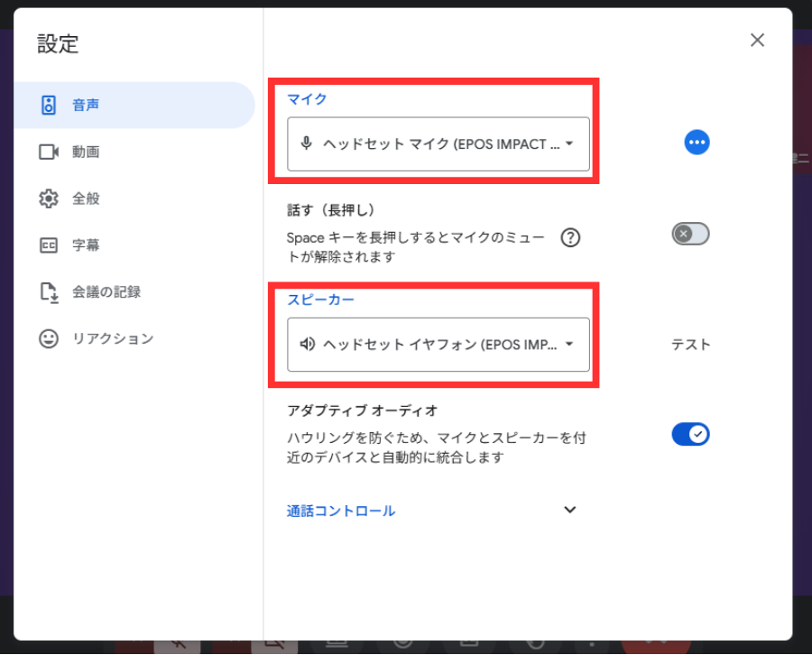This screenshot has width=812, height=655.
Task: Click the CC icon beside 字幕
Action: (49, 244)
